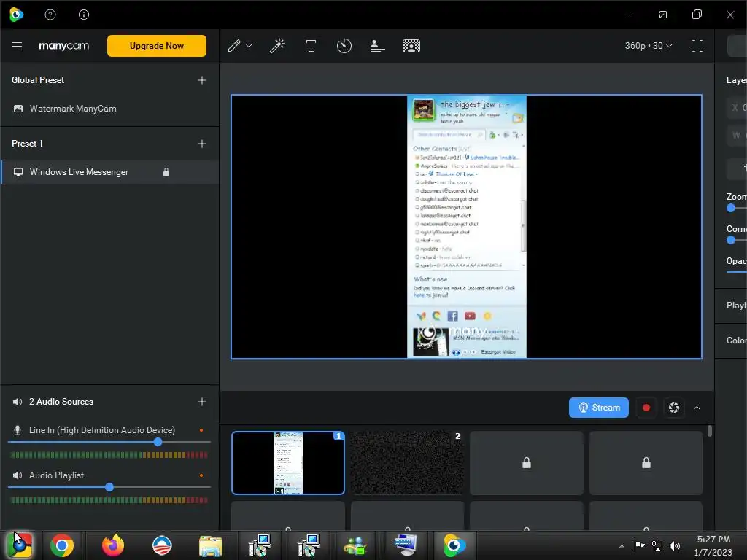Take a snapshot with the shutter icon

(x=673, y=408)
